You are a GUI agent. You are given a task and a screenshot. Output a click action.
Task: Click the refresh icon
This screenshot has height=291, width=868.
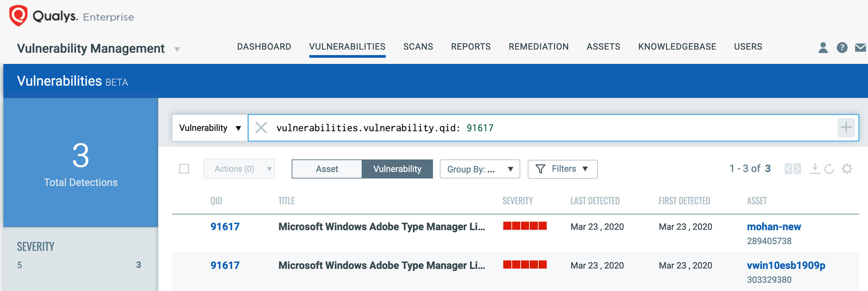coord(829,169)
